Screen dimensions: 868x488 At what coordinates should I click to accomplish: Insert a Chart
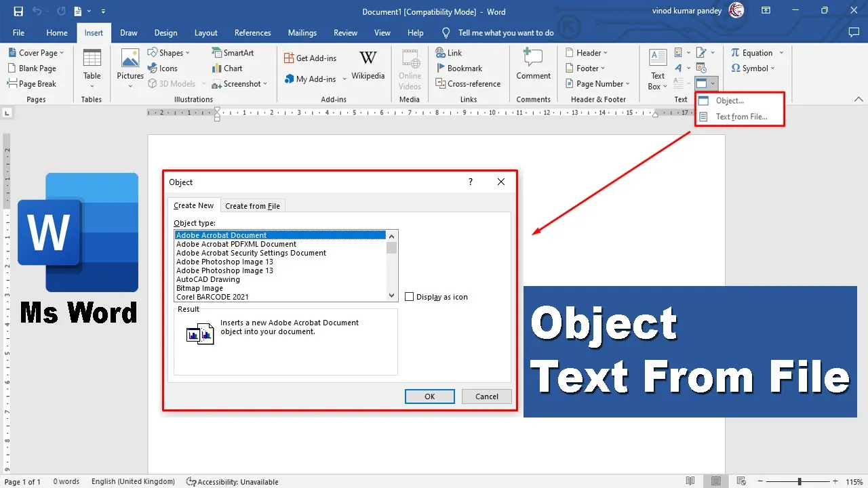(x=227, y=68)
